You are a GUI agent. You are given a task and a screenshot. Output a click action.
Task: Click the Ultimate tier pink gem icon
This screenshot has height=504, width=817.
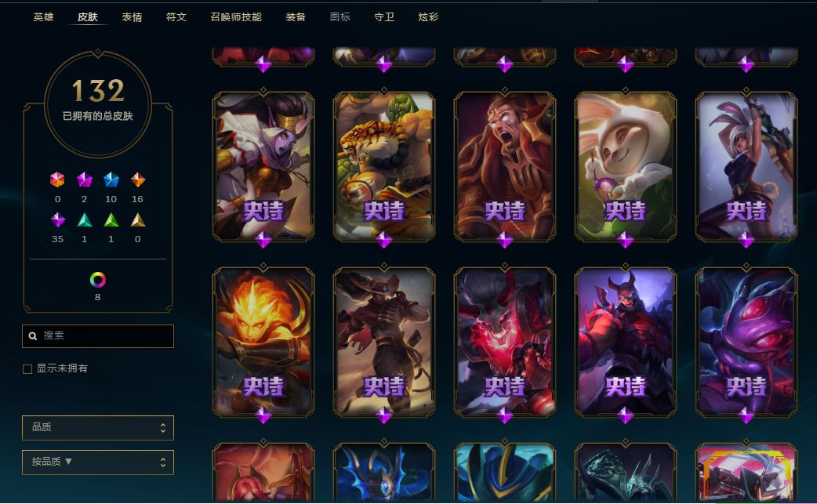coord(57,179)
